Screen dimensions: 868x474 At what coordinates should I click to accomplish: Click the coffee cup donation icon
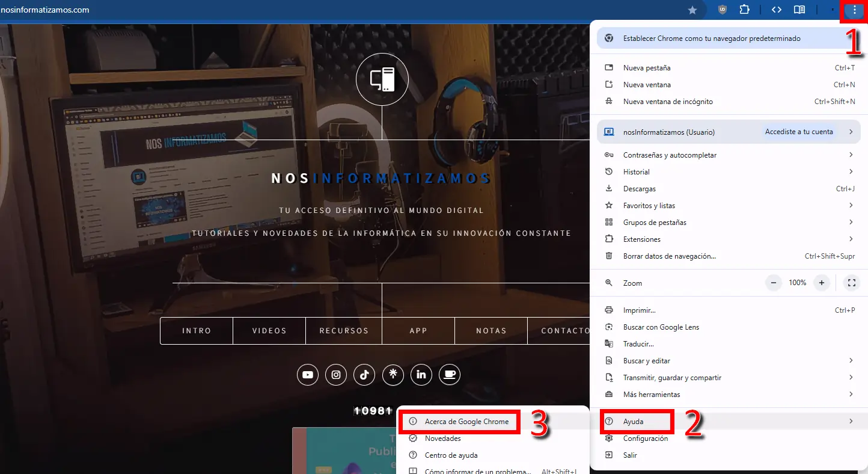[450, 375]
